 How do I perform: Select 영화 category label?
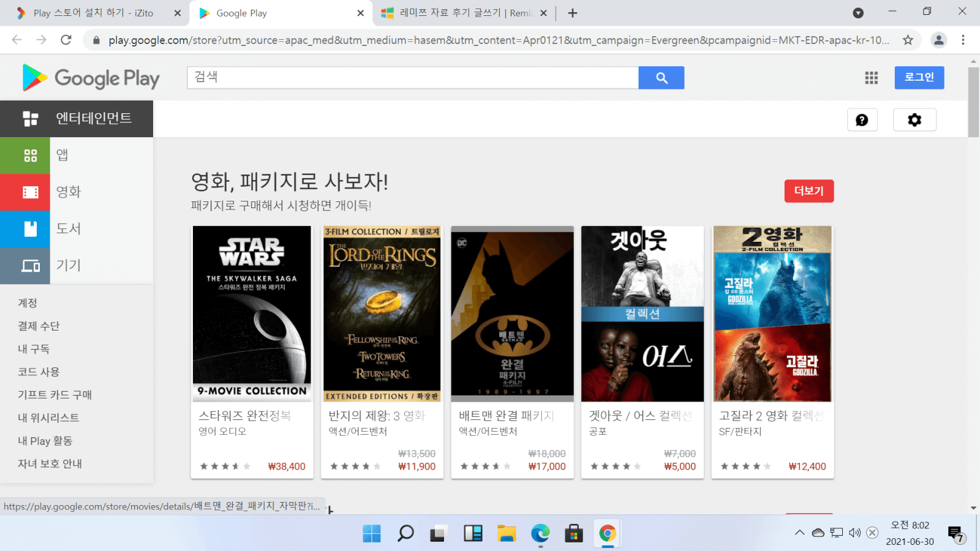[x=69, y=192]
